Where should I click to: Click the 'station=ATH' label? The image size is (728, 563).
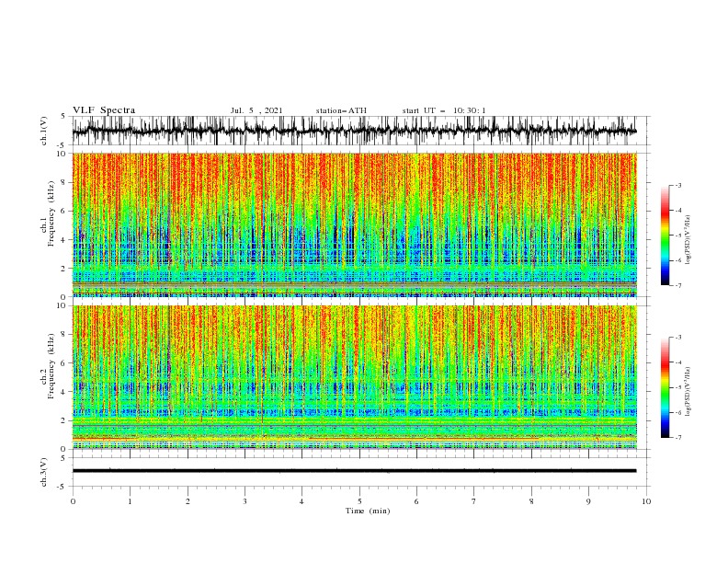[341, 110]
